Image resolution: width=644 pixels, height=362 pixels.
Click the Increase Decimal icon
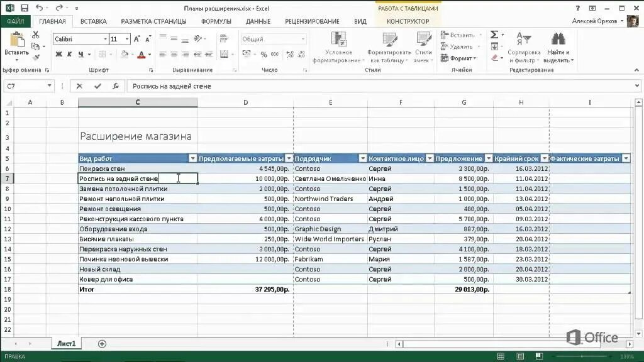pos(290,54)
